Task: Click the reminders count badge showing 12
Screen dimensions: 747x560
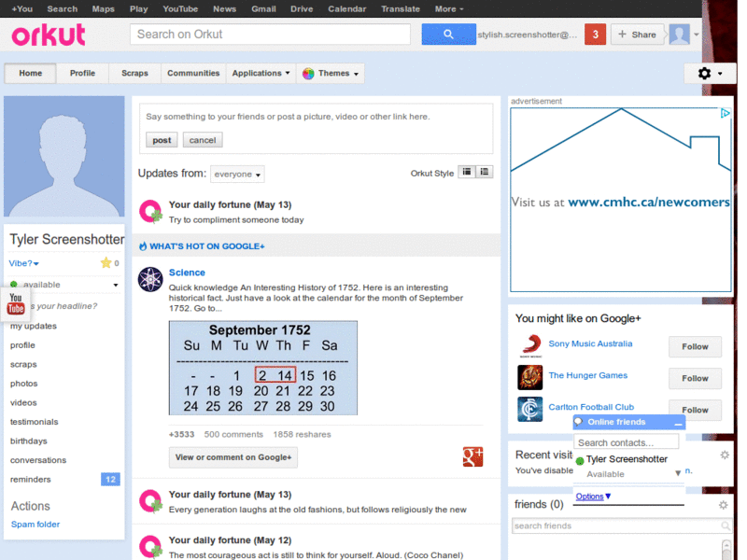Action: (110, 479)
